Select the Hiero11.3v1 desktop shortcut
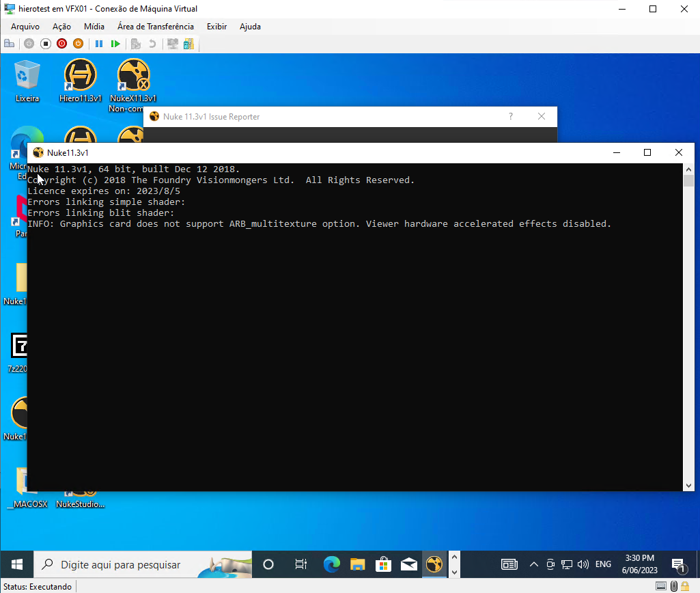Screen dimensions: 700x593 [81, 81]
